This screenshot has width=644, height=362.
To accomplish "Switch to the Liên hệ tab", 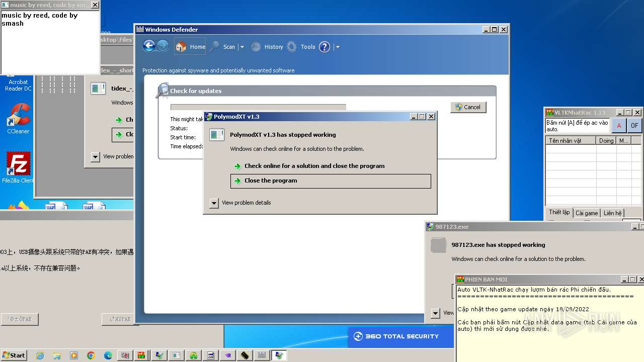I will point(612,213).
